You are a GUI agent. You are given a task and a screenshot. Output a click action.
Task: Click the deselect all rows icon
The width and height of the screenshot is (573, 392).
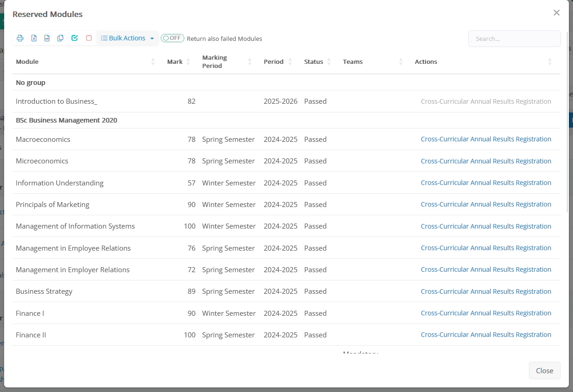tap(89, 38)
